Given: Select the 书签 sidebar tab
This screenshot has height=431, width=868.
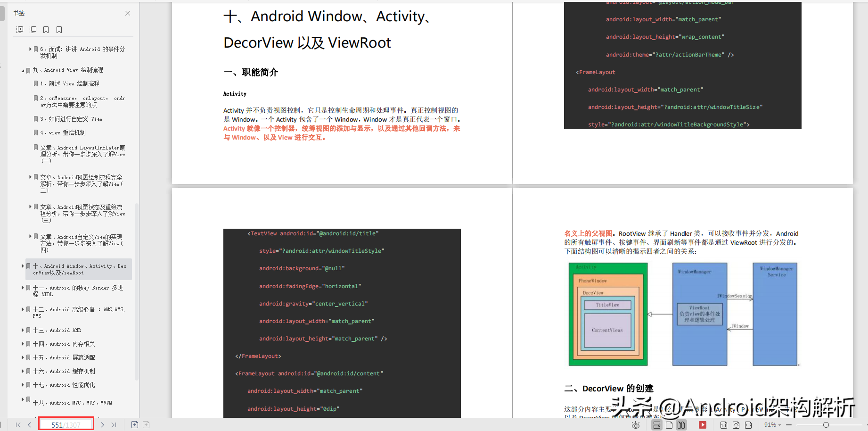Looking at the screenshot, I should point(20,13).
